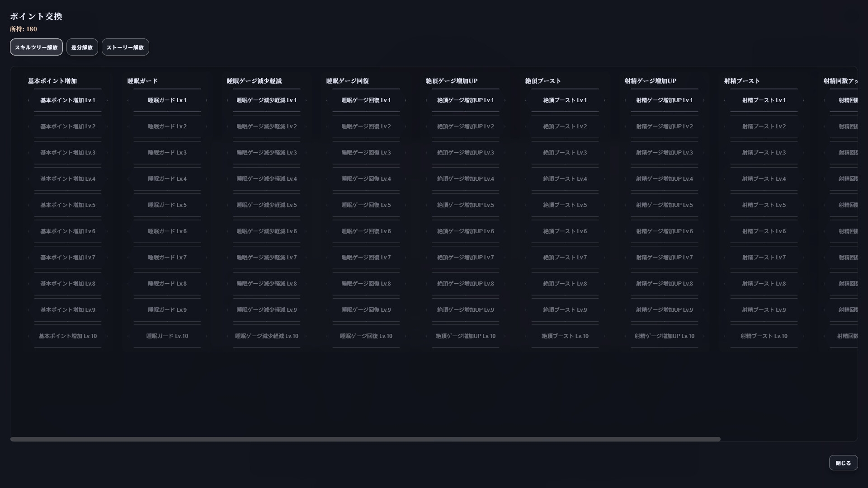868x488 pixels.
Task: Select the ストーリー解放 tab
Action: pos(125,47)
